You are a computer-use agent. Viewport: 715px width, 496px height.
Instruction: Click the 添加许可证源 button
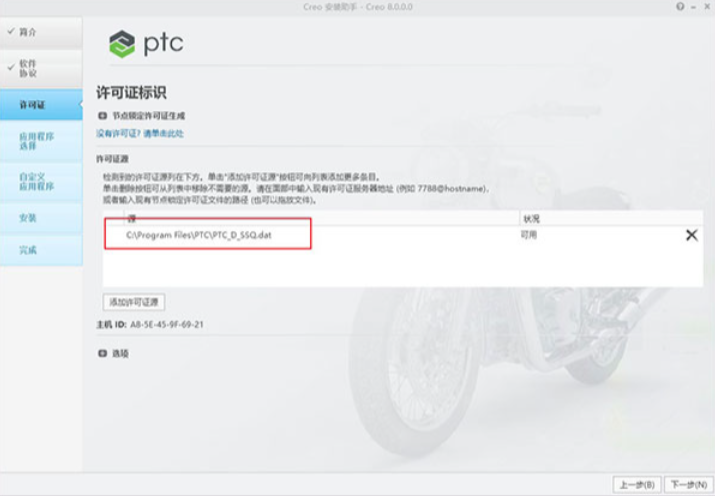(x=134, y=302)
